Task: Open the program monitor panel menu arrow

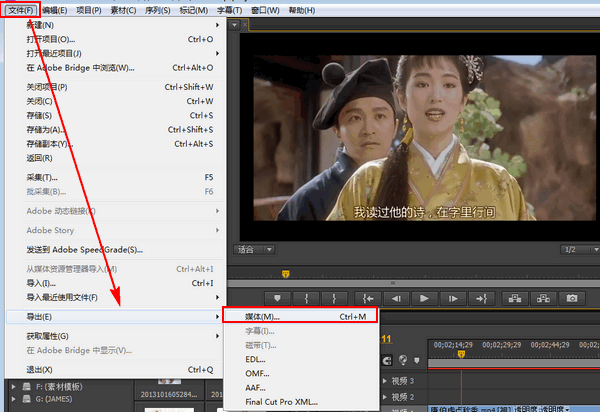Action: pos(234,25)
